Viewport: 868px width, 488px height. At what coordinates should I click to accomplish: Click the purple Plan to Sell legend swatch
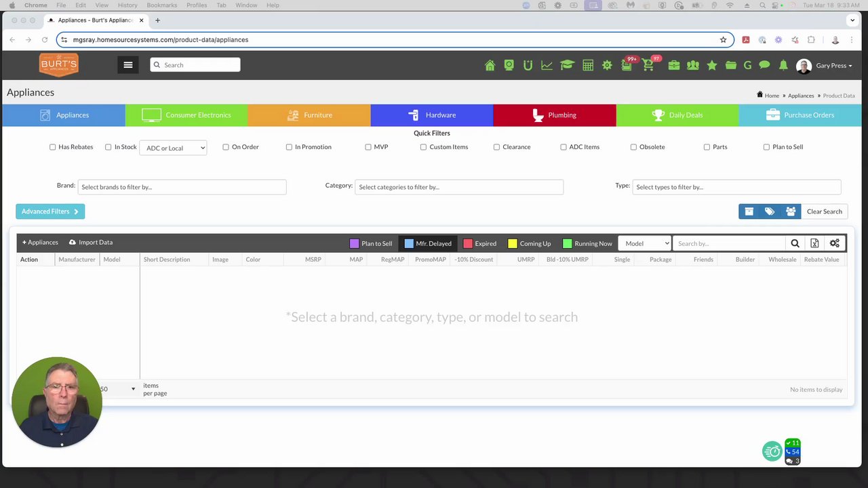click(x=354, y=243)
